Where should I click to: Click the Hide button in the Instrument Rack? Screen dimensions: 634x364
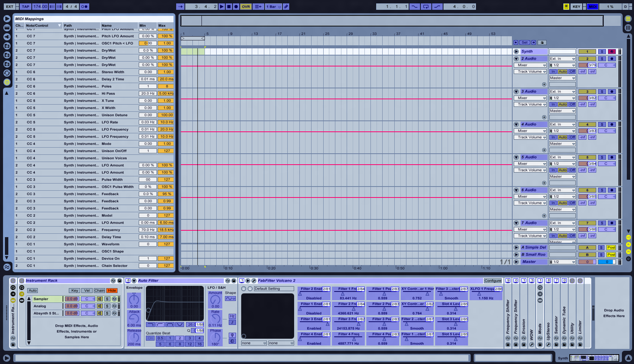click(x=112, y=290)
